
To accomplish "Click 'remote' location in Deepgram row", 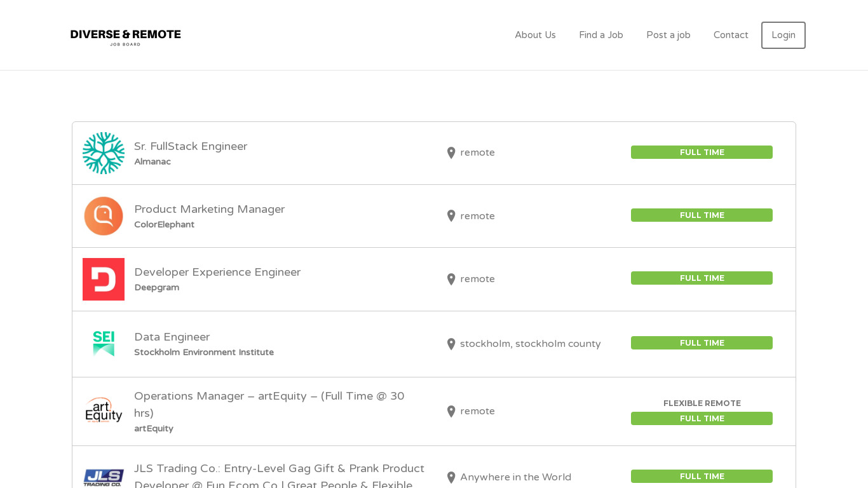I will click(x=477, y=279).
